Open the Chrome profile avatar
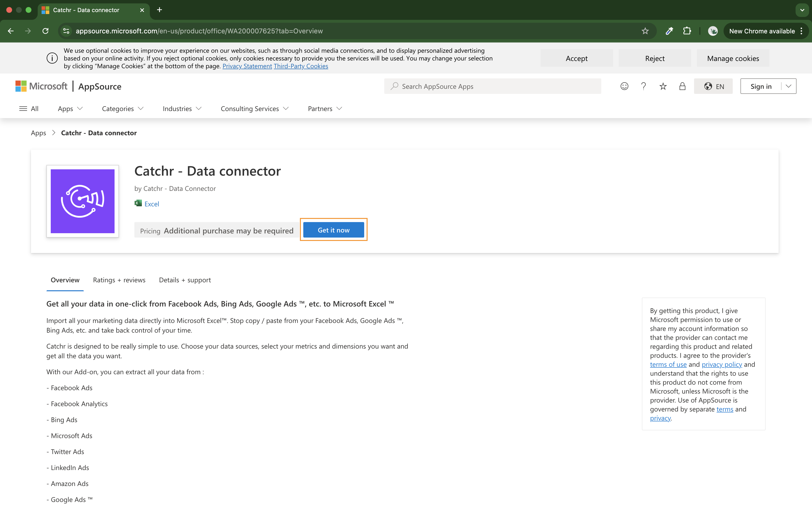 [713, 31]
